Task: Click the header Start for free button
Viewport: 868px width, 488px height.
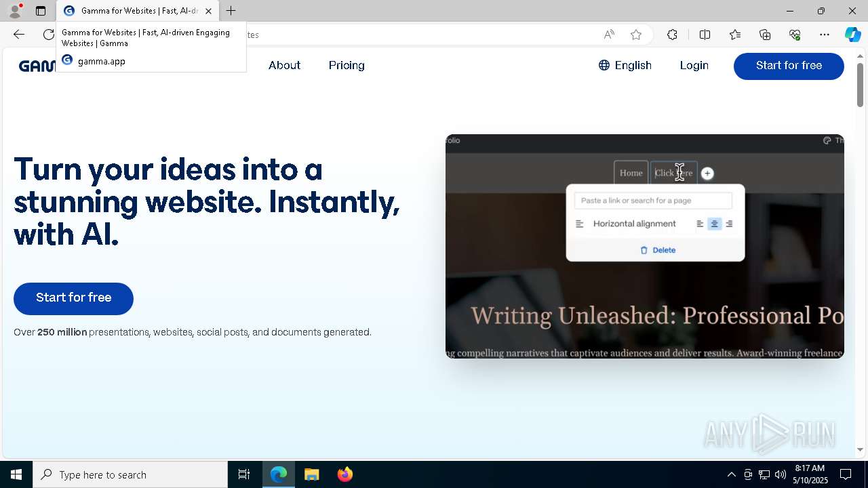Action: tap(789, 66)
